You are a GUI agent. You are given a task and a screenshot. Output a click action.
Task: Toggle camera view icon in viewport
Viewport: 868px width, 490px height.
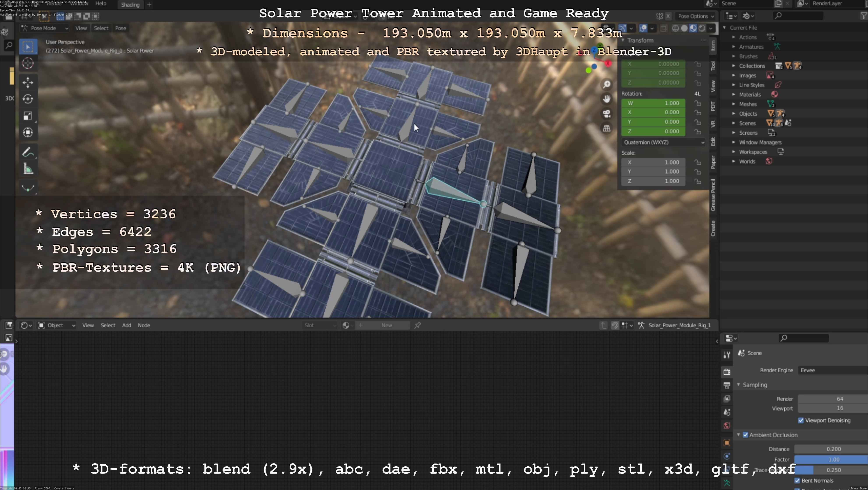pos(607,114)
